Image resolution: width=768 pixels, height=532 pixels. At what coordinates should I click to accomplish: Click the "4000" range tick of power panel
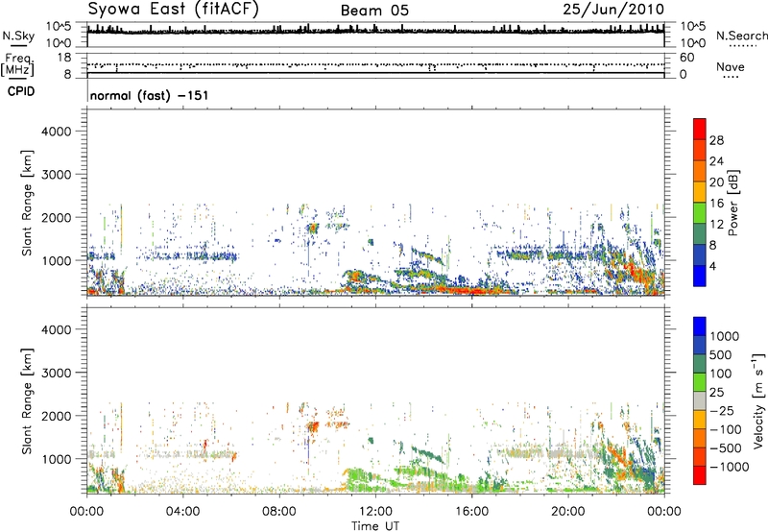(x=57, y=132)
